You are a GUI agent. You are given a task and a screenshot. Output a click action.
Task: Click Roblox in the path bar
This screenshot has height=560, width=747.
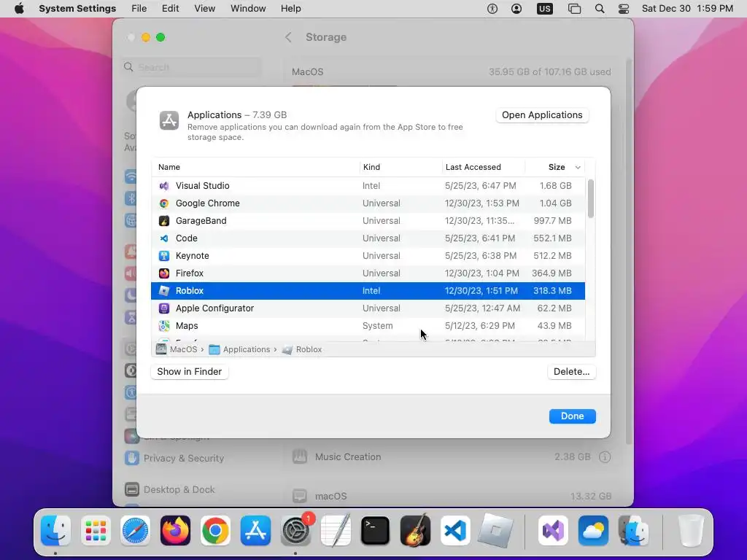click(302, 349)
